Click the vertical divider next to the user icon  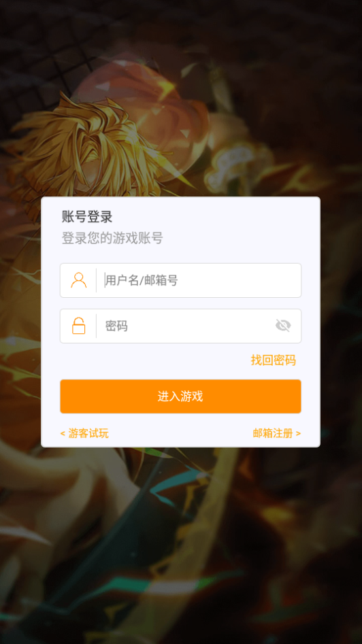97,281
